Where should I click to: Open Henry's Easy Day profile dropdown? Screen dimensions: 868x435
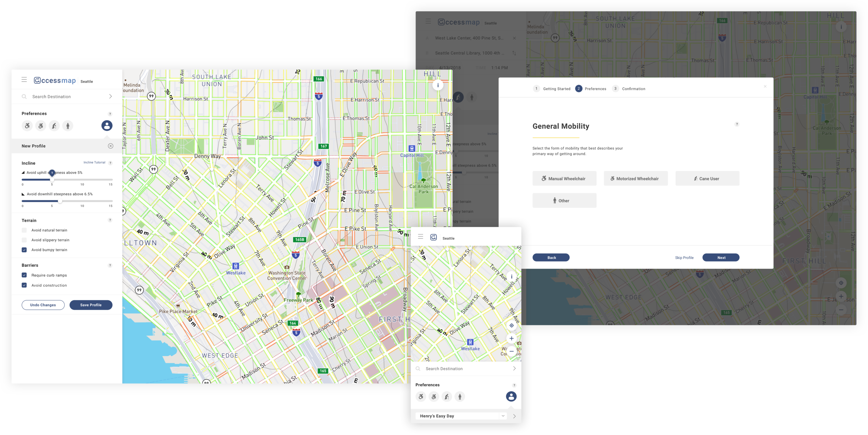click(x=461, y=416)
